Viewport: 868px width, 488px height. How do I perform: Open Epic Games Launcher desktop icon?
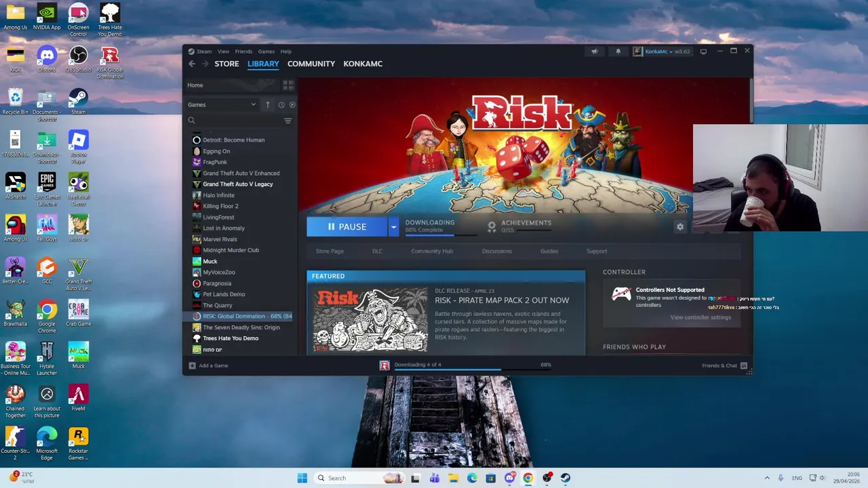tap(47, 190)
